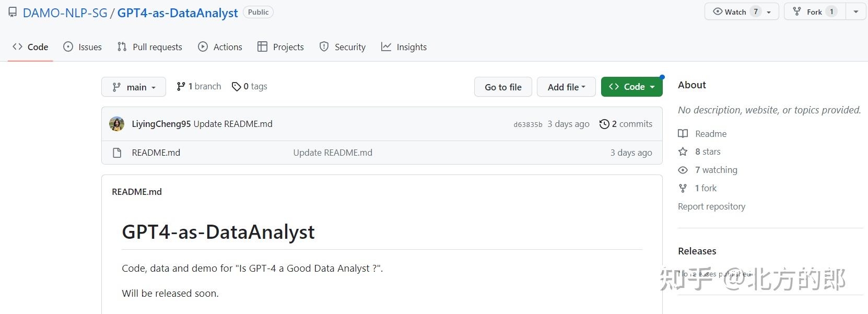Open the green Code dropdown
The width and height of the screenshot is (868, 314).
[x=631, y=87]
